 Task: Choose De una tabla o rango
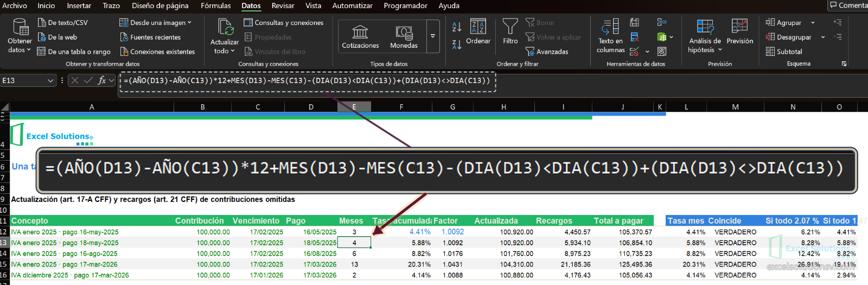point(74,52)
